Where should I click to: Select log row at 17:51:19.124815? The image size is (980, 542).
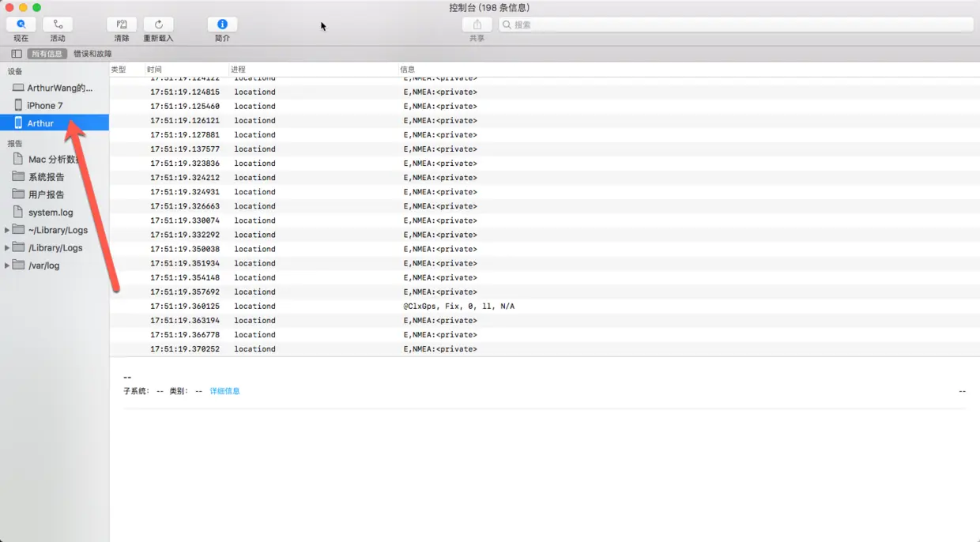point(545,92)
